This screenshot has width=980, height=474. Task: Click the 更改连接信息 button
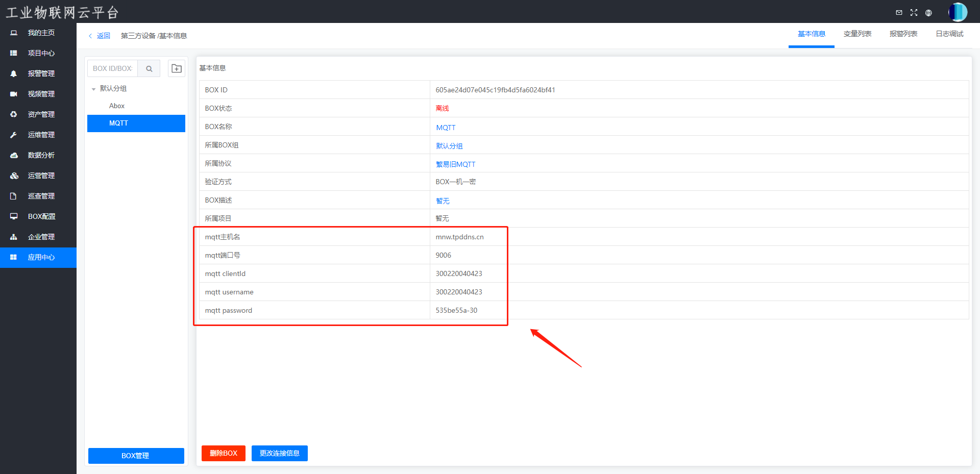point(279,453)
